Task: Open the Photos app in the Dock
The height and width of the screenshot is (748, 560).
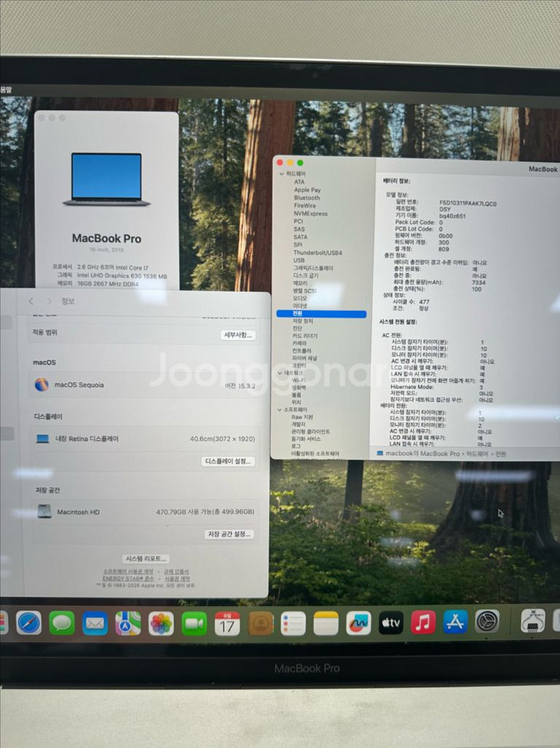Action: click(x=161, y=622)
